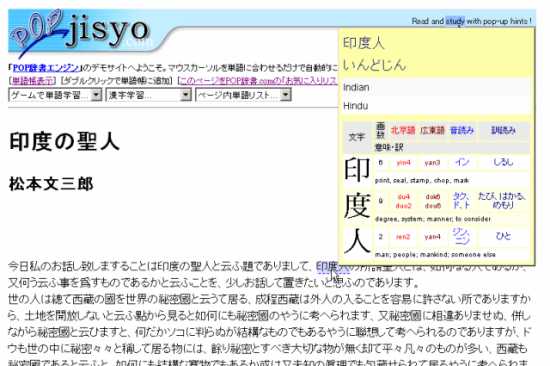
Task: Click the Hindu definition row
Action: click(x=436, y=106)
